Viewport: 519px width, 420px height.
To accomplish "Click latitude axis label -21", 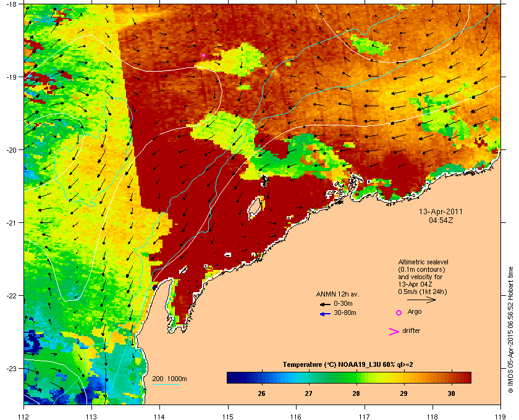I will pyautogui.click(x=11, y=222).
